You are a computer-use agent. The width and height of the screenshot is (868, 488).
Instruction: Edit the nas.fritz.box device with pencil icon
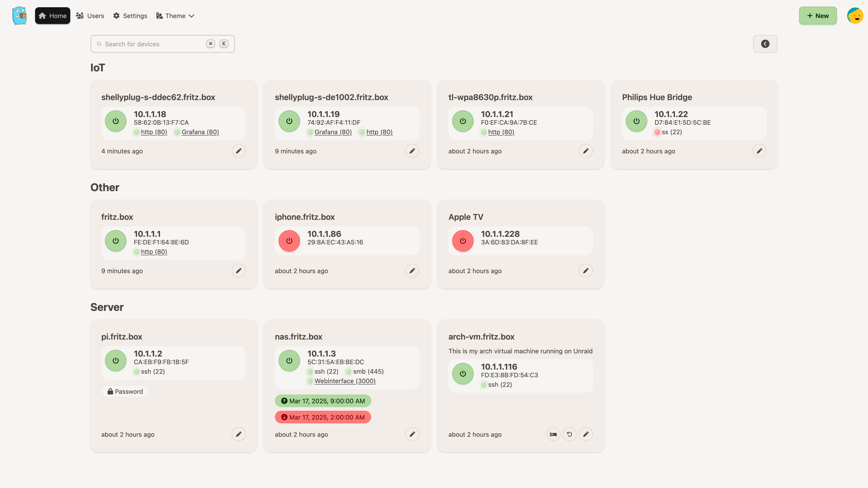pyautogui.click(x=412, y=434)
